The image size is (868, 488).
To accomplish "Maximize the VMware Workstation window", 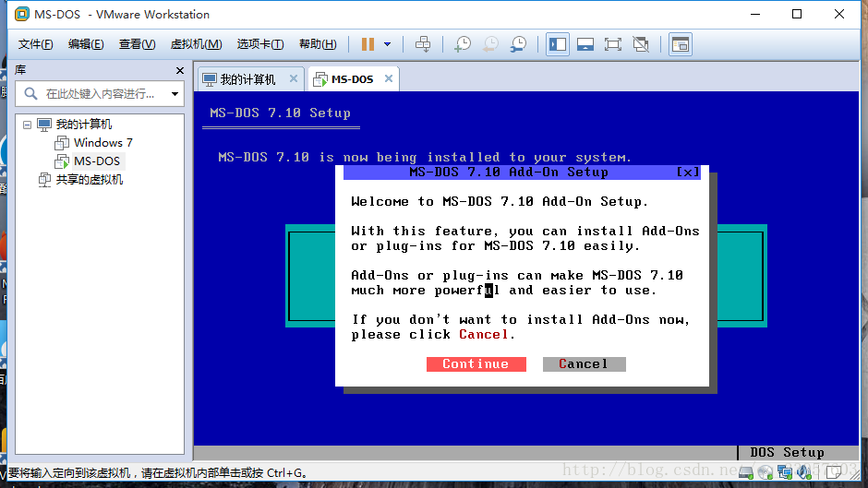I will 797,15.
